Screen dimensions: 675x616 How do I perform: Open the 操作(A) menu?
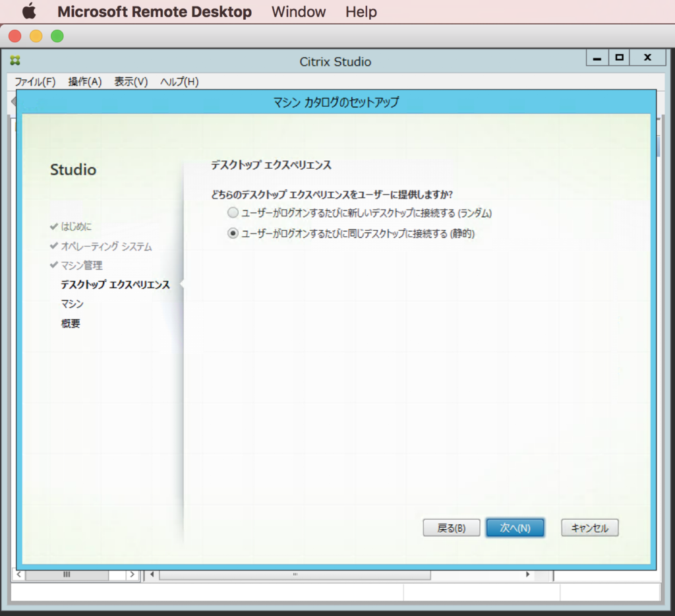85,82
